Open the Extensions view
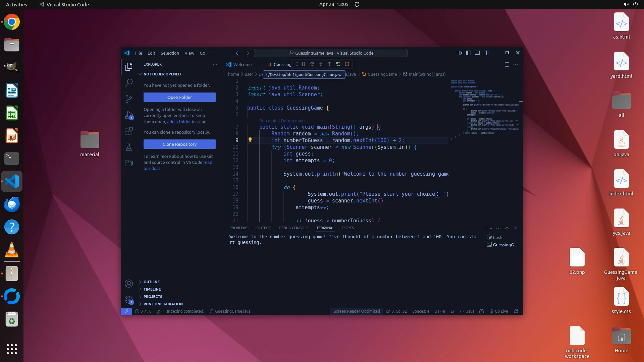This screenshot has height=362, width=644. [129, 131]
